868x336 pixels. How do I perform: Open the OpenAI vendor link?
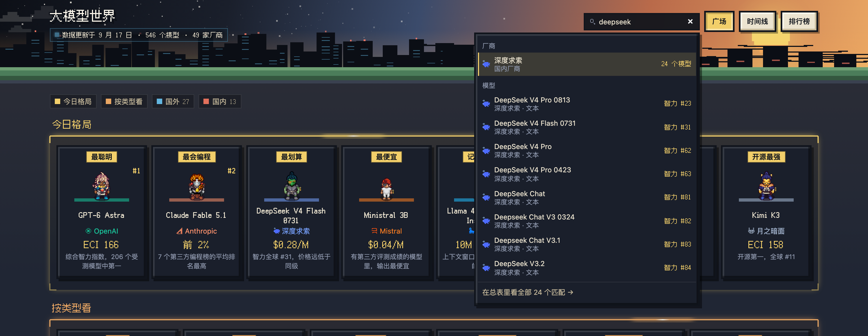click(102, 231)
